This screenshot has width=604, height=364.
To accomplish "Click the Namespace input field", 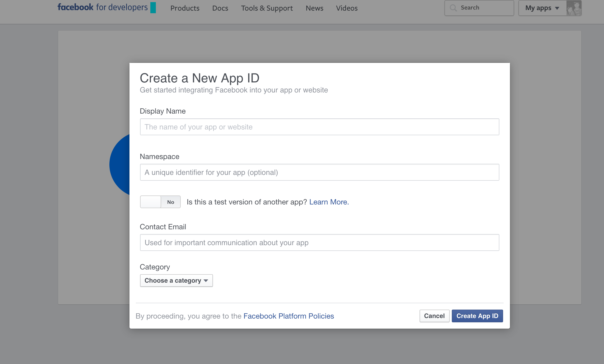I will [x=319, y=172].
